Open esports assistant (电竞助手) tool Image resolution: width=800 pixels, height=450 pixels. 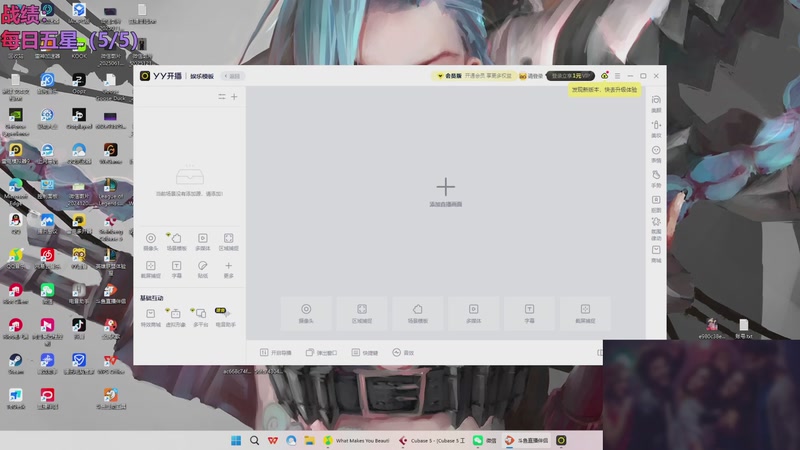225,317
